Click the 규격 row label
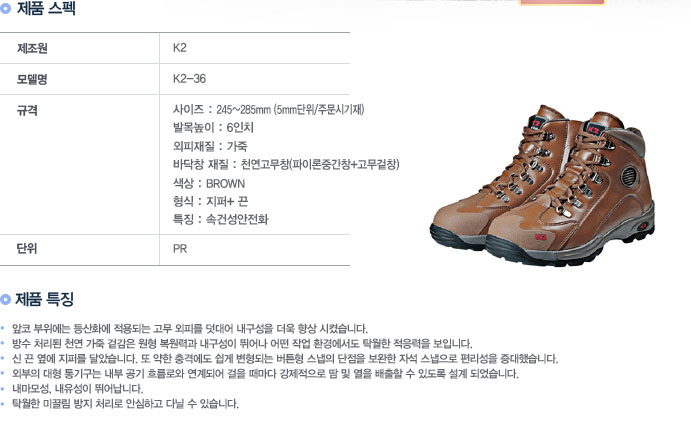691x423 pixels. pos(27,110)
